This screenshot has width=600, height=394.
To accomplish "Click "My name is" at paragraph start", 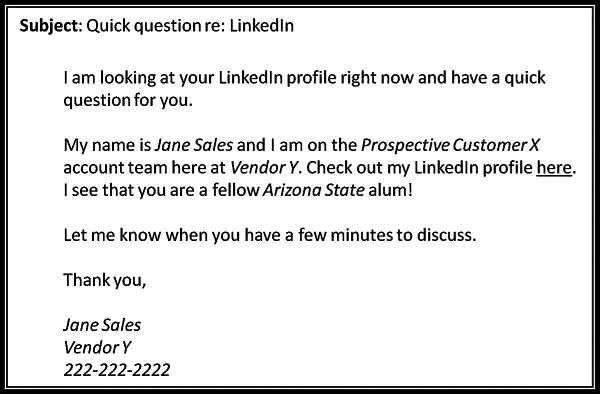I will coord(107,145).
